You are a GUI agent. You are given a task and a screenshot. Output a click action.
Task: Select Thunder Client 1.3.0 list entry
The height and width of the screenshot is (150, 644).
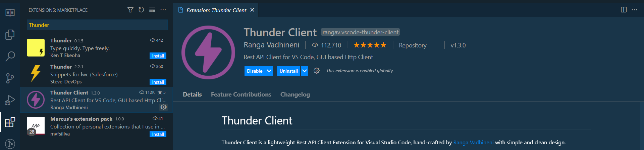pyautogui.click(x=96, y=100)
